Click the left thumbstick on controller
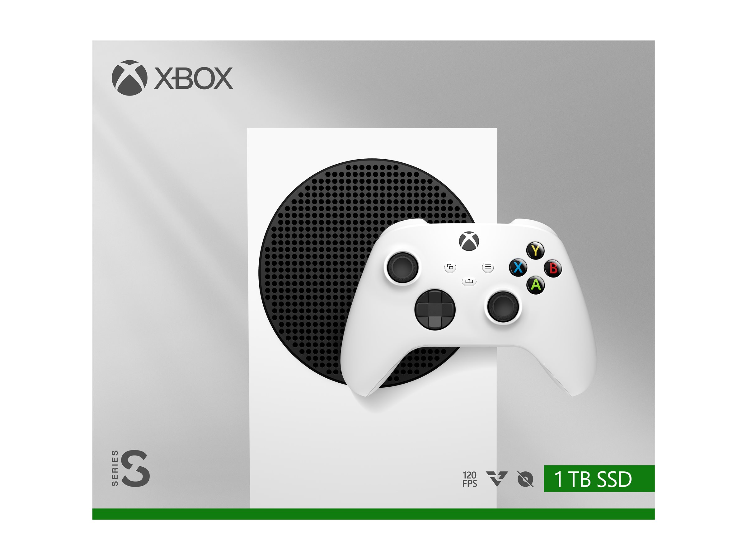The width and height of the screenshot is (747, 560). (402, 267)
